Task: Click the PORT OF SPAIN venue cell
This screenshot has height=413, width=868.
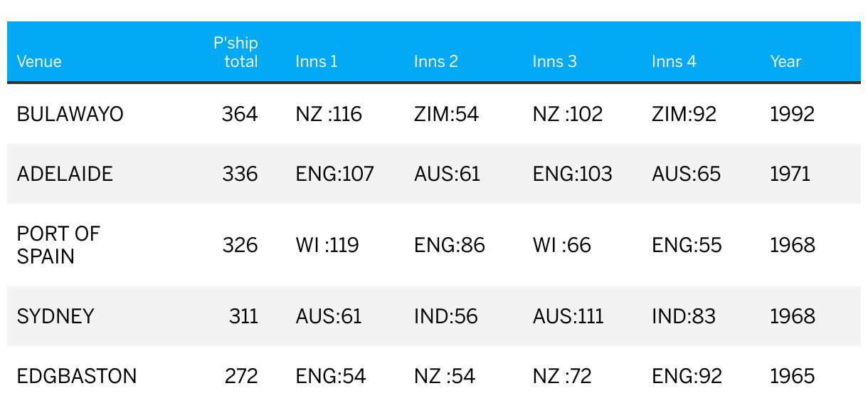Action: (x=58, y=245)
